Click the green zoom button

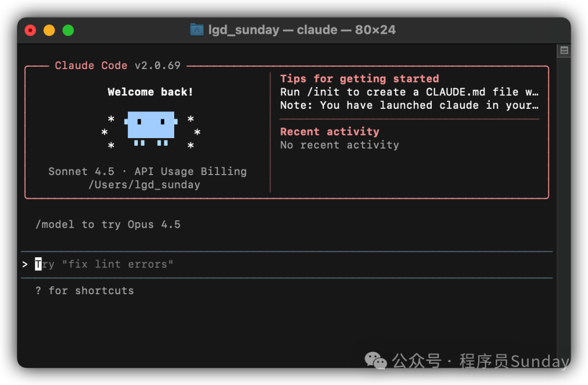coord(68,30)
